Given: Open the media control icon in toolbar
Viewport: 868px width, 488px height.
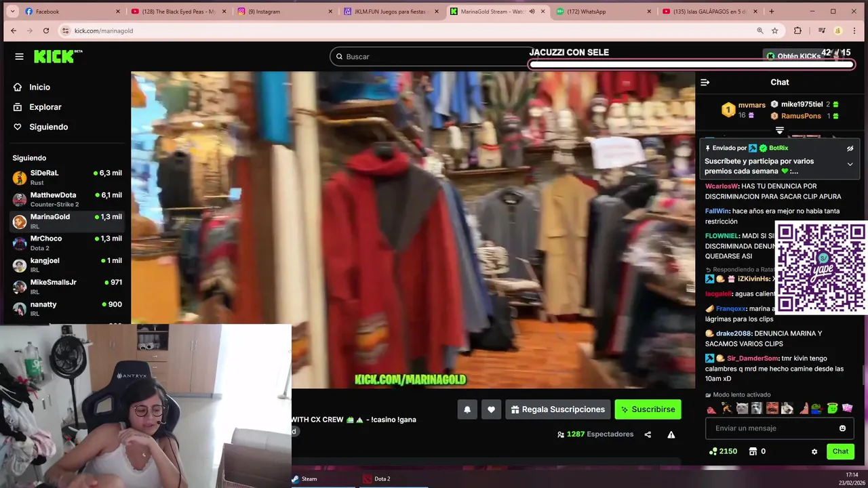Looking at the screenshot, I should (821, 30).
